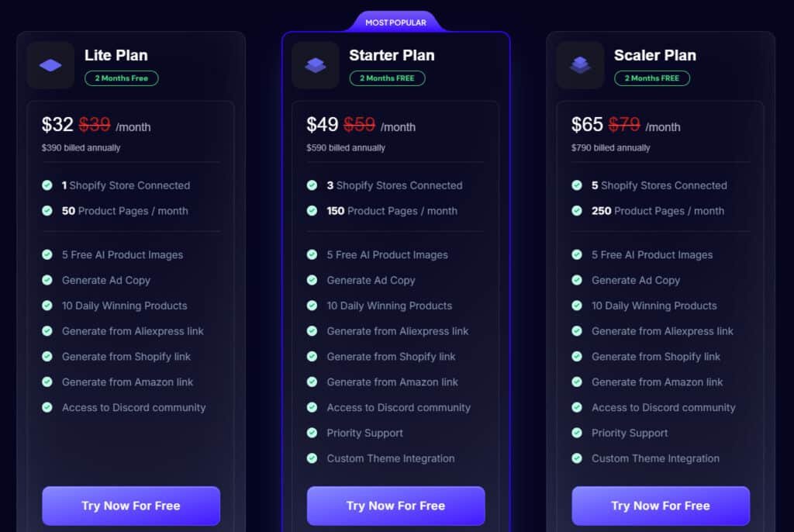Select the checkmark next to 'Generate Ad Copy' on Starter Plan

tap(312, 280)
